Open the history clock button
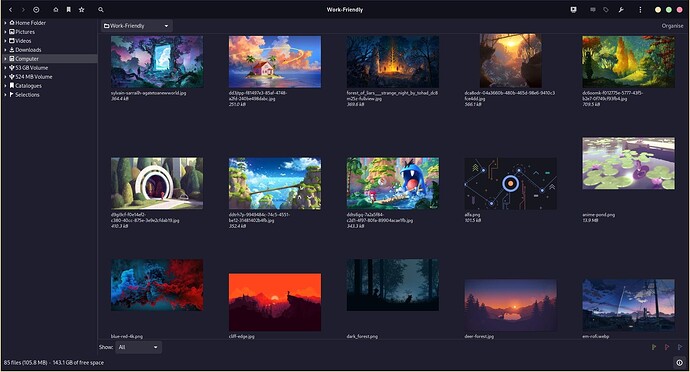Image resolution: width=690 pixels, height=372 pixels. [36, 10]
